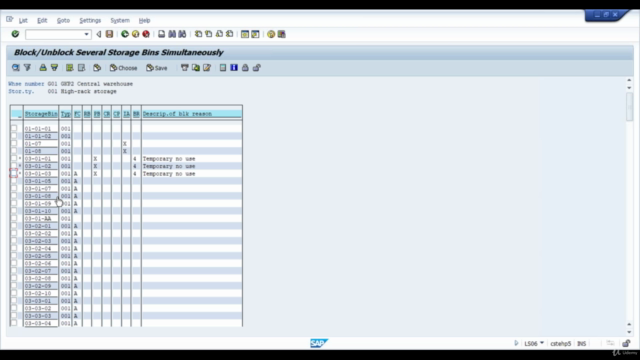Image resolution: width=640 pixels, height=360 pixels.
Task: Click the blue information icon
Action: tap(234, 68)
